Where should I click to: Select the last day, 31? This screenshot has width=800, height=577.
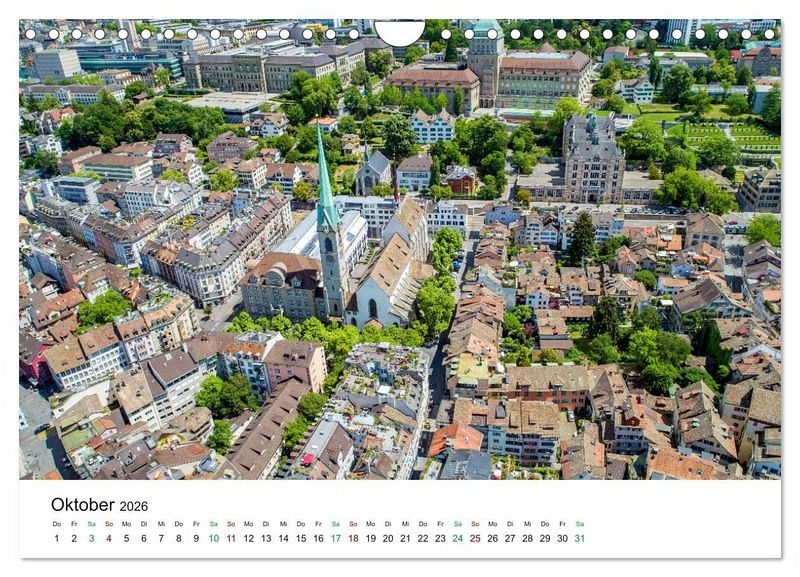click(x=579, y=538)
